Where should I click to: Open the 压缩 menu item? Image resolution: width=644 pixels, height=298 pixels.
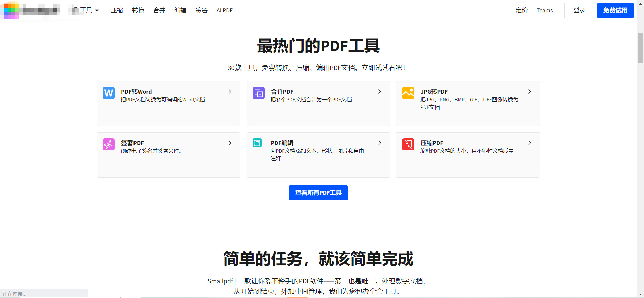coord(117,10)
